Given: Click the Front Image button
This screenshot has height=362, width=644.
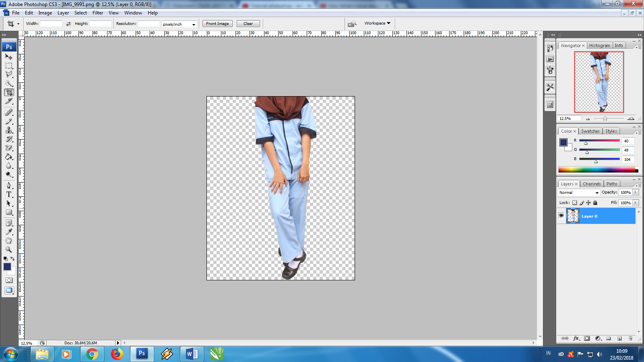Looking at the screenshot, I should [217, 23].
